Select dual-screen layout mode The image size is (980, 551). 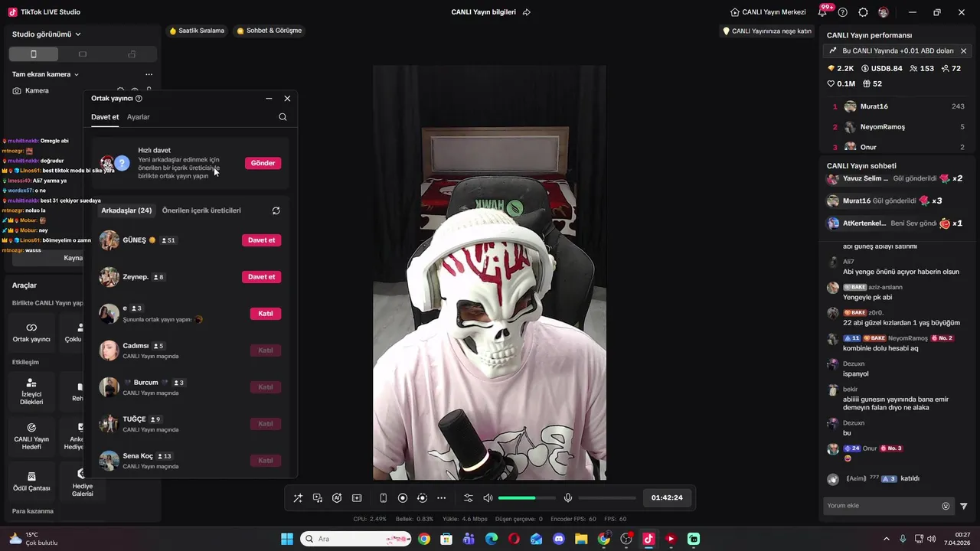132,54
